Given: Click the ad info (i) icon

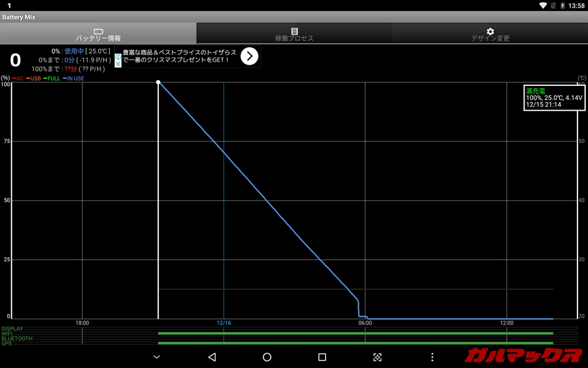Looking at the screenshot, I should pos(118,57).
